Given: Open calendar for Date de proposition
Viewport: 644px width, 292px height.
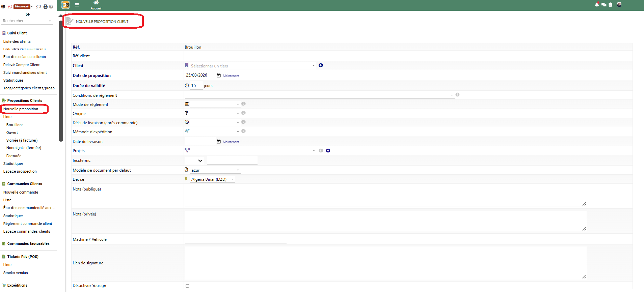Looking at the screenshot, I should tap(219, 76).
